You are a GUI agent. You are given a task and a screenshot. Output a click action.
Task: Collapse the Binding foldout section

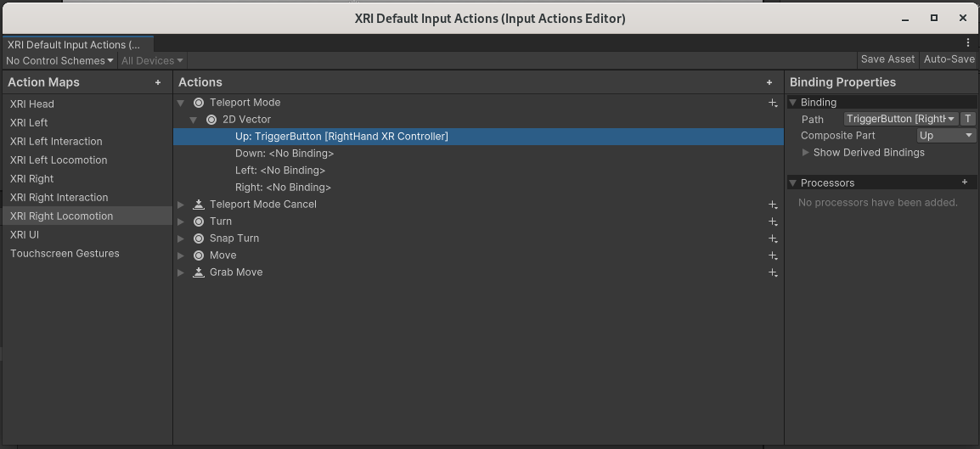click(x=793, y=103)
